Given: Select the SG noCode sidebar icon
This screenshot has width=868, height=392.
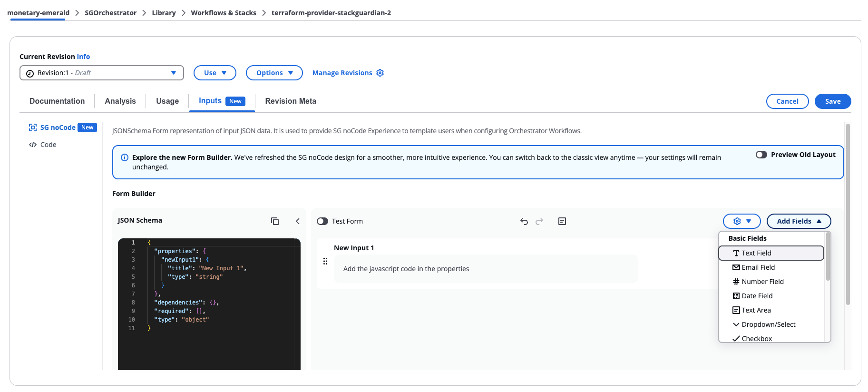Looking at the screenshot, I should point(32,127).
